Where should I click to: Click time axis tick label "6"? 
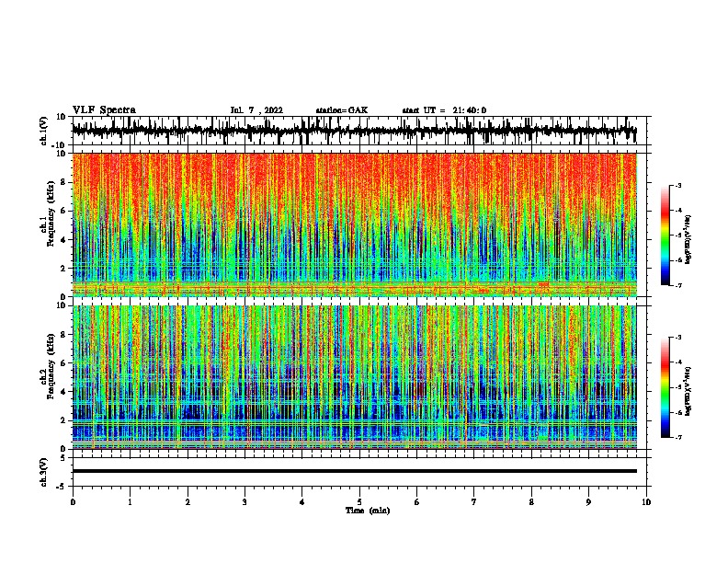pyautogui.click(x=417, y=502)
